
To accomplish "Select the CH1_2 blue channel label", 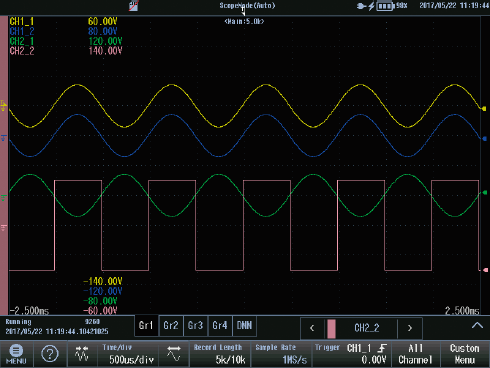I will click(x=22, y=32).
